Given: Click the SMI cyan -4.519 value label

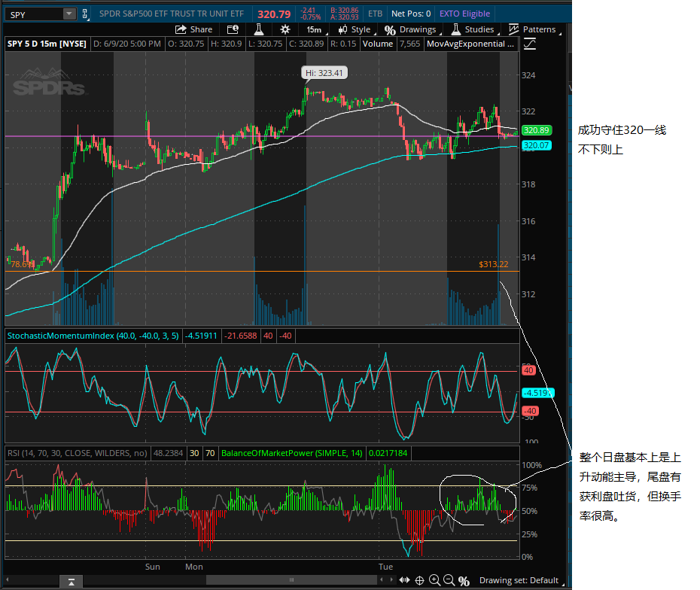Looking at the screenshot, I should (x=538, y=393).
